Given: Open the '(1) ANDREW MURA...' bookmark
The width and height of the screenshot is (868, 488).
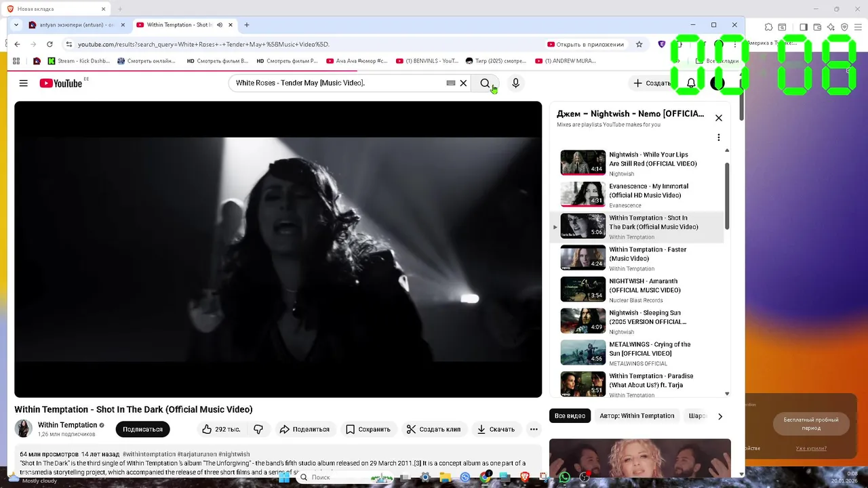Looking at the screenshot, I should (x=566, y=61).
